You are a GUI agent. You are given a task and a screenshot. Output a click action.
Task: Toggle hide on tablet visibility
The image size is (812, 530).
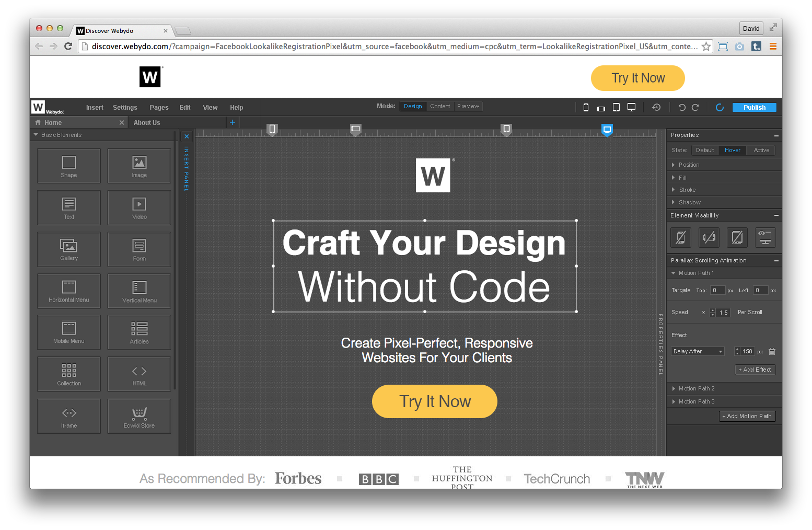(x=737, y=237)
